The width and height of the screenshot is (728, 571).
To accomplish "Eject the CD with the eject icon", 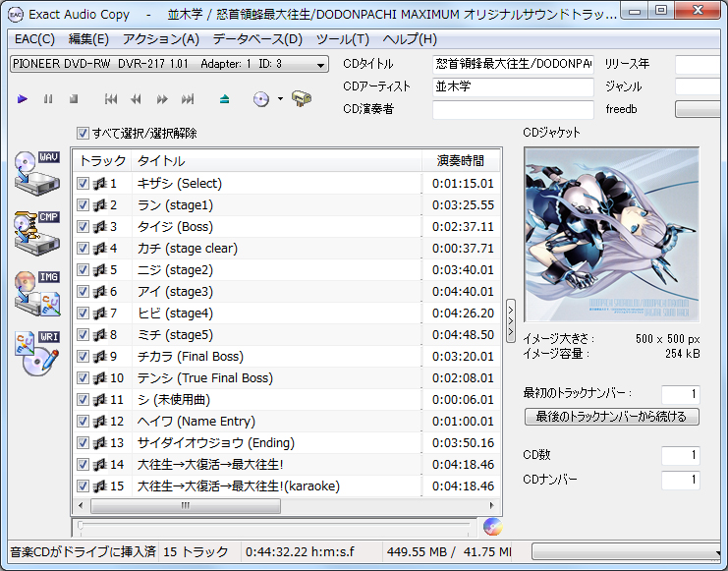I will point(225,99).
